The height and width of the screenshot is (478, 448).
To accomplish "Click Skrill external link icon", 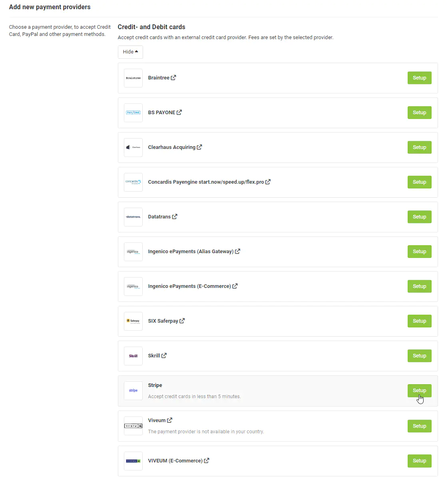I will click(x=164, y=356).
